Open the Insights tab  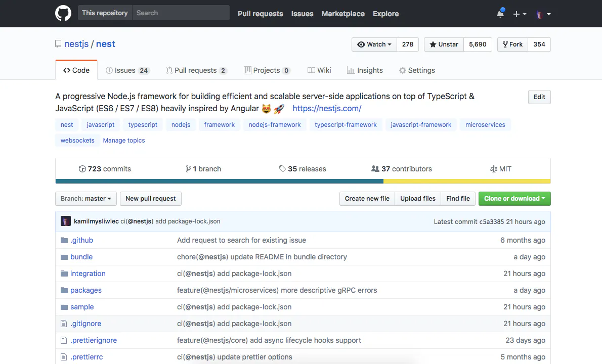pyautogui.click(x=365, y=70)
